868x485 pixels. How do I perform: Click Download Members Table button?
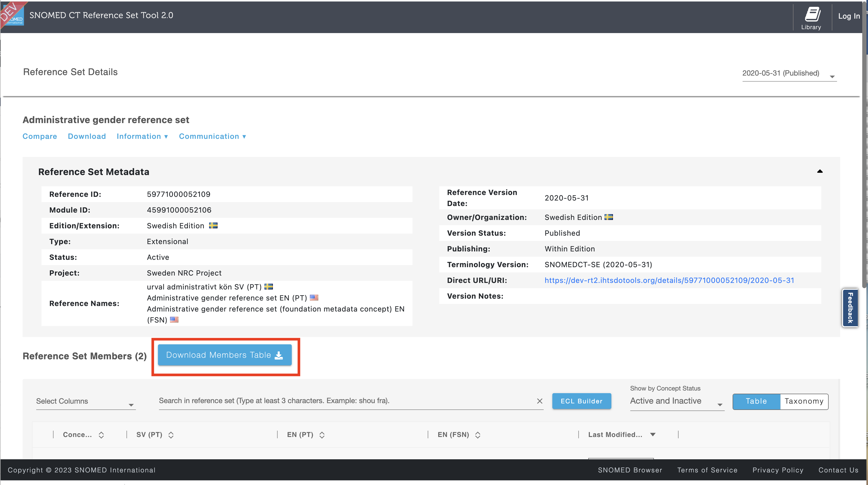225,355
